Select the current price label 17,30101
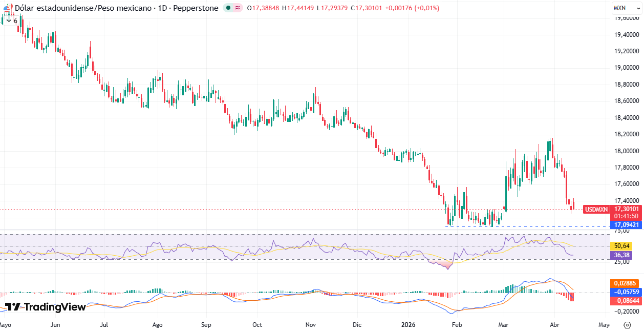The image size is (644, 331). (626, 209)
